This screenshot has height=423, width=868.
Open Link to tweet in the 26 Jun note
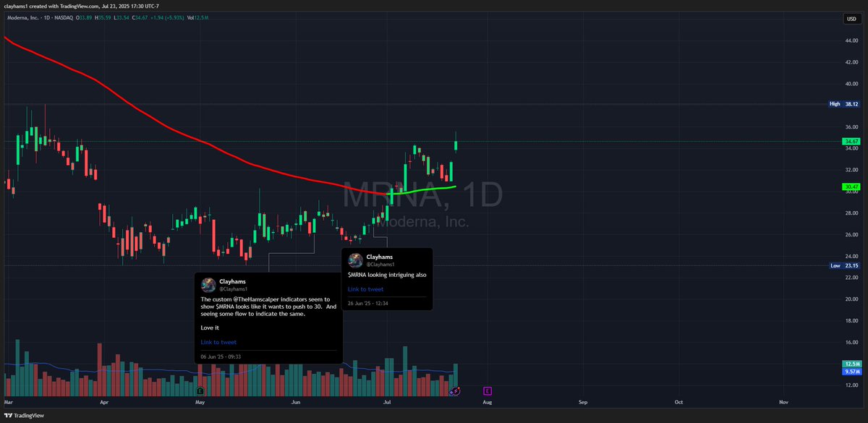click(x=365, y=289)
